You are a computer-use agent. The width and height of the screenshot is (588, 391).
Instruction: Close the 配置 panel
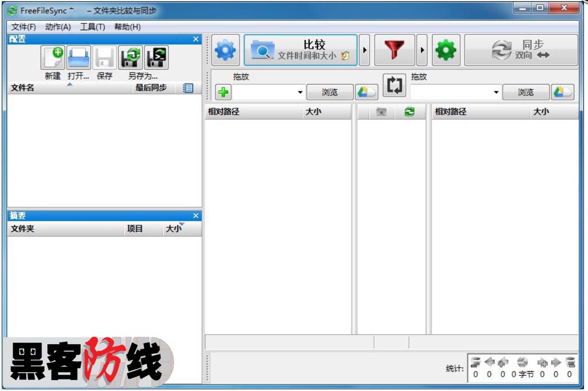point(196,39)
